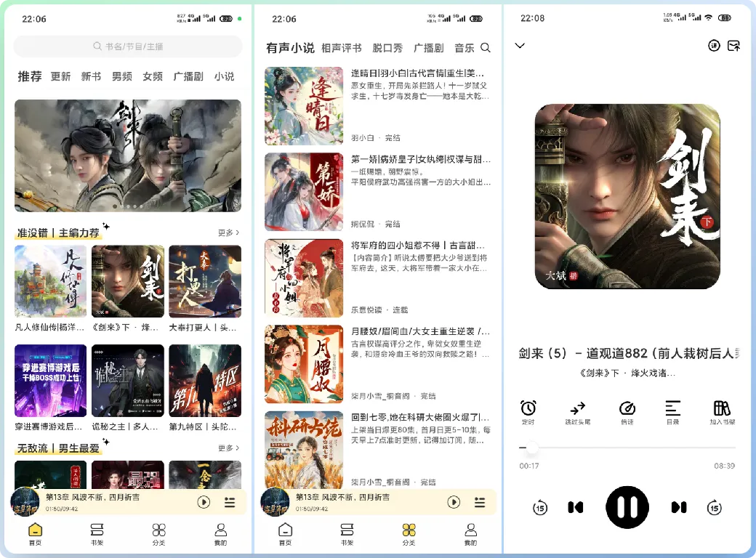Open the 回到七零 audiobook title
Screen dimensions: 756x558
(420, 417)
